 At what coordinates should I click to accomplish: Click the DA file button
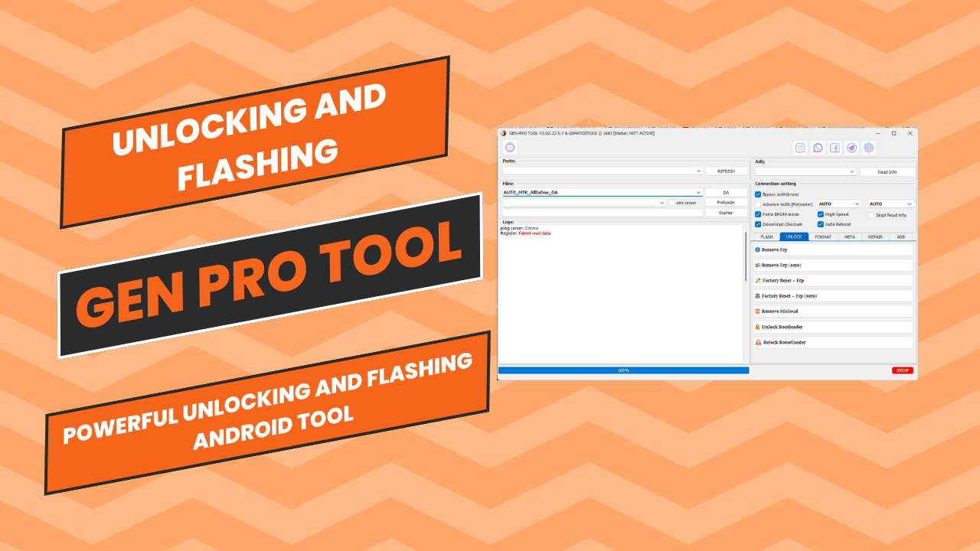(x=726, y=193)
